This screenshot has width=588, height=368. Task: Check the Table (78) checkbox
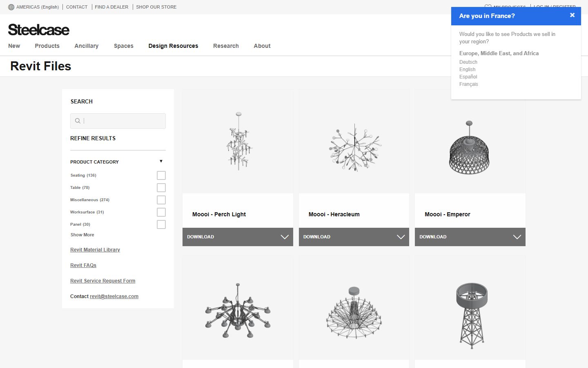point(161,188)
